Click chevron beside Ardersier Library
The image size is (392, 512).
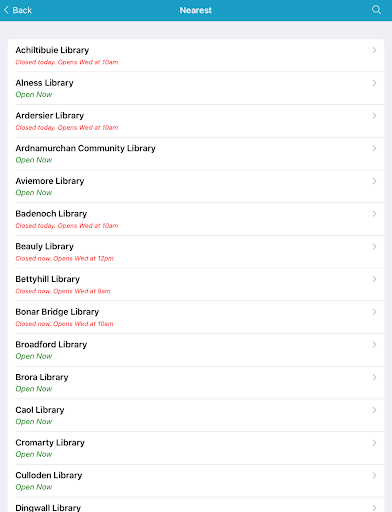tap(374, 116)
